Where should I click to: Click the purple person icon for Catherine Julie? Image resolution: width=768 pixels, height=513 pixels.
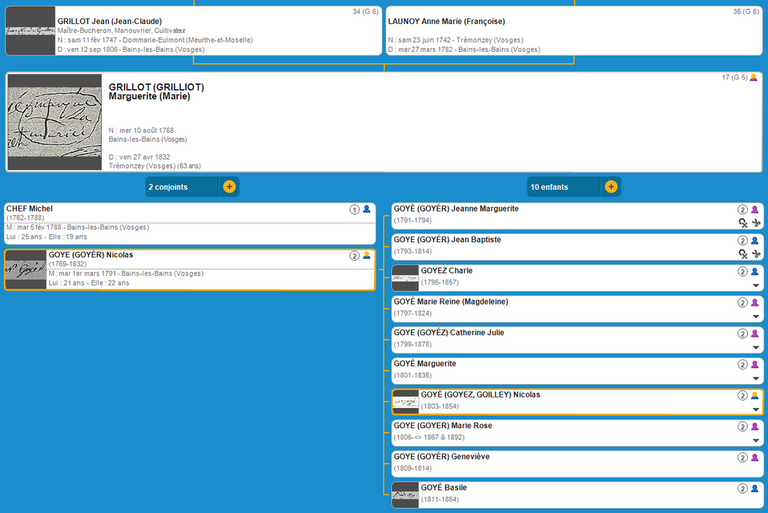755,333
